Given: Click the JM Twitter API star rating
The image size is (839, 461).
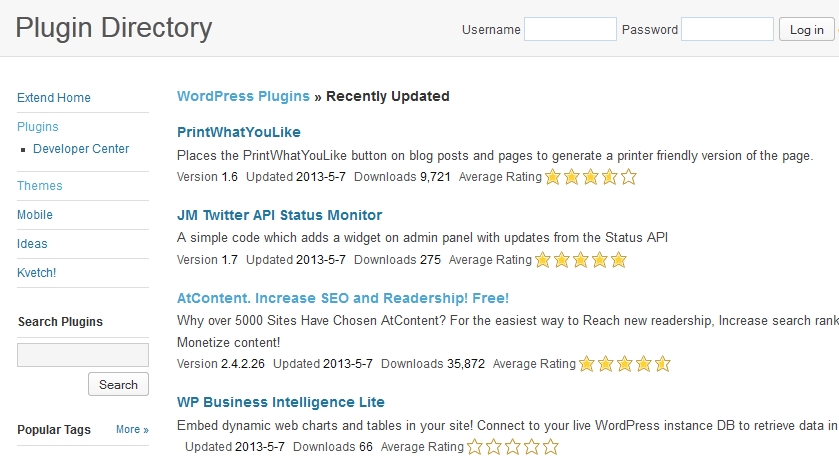Looking at the screenshot, I should tap(581, 260).
